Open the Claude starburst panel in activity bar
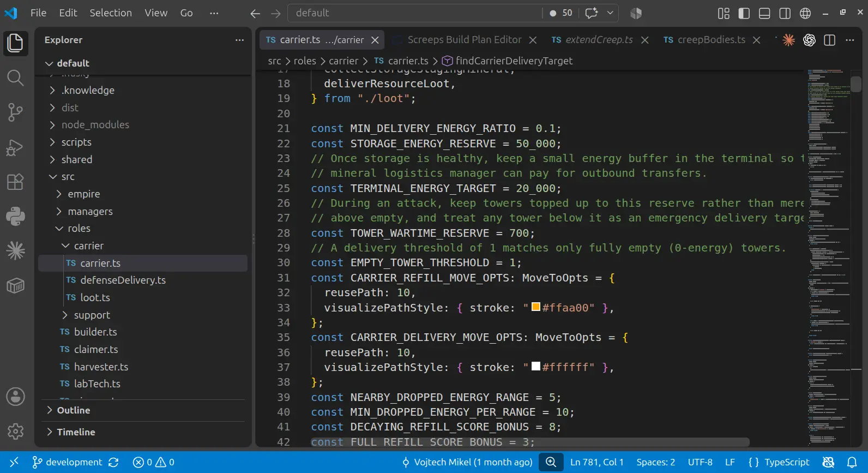The height and width of the screenshot is (473, 868). pyautogui.click(x=15, y=250)
